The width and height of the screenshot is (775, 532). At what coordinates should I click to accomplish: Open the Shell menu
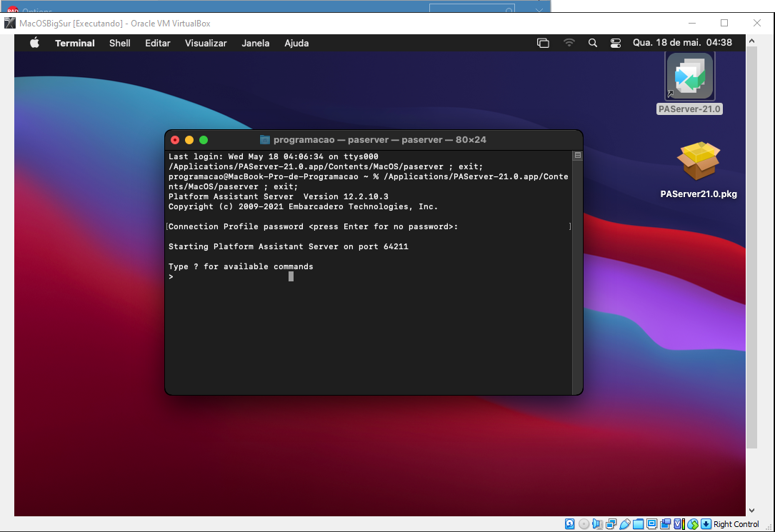tap(119, 43)
